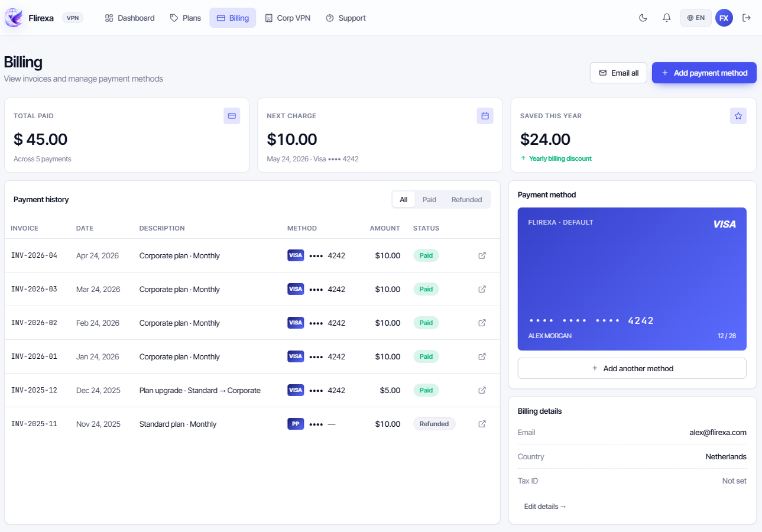762x532 pixels.
Task: Open the FX user avatar
Action: pos(724,18)
